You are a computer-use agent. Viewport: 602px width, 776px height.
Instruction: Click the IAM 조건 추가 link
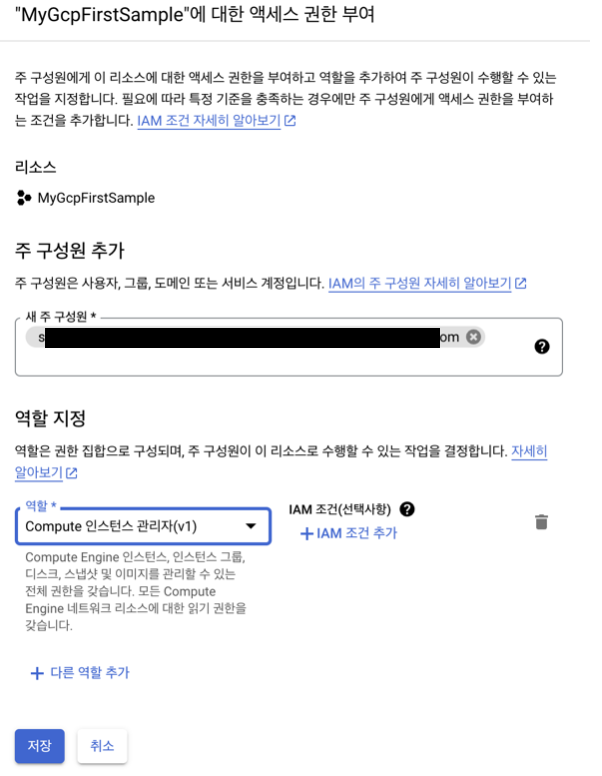pos(349,534)
